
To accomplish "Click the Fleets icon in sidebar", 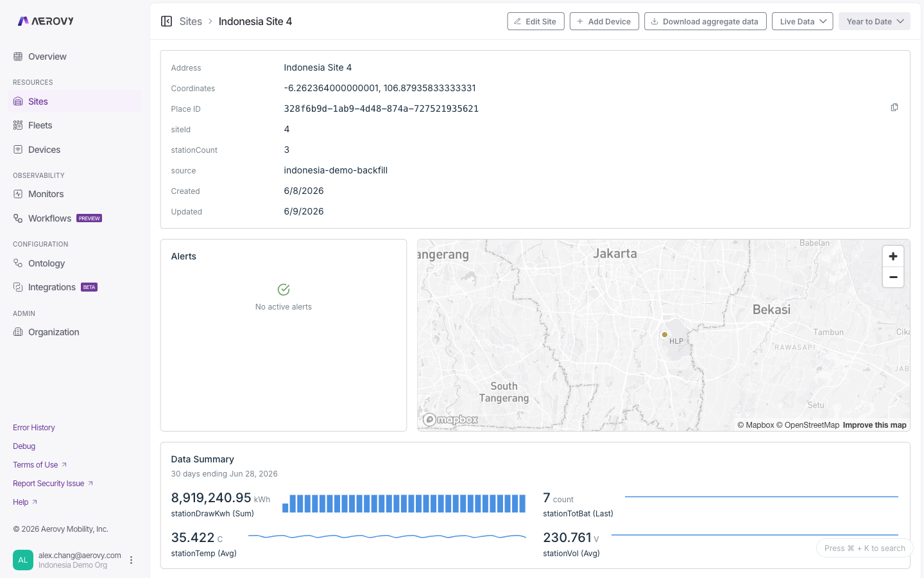I will pos(18,125).
